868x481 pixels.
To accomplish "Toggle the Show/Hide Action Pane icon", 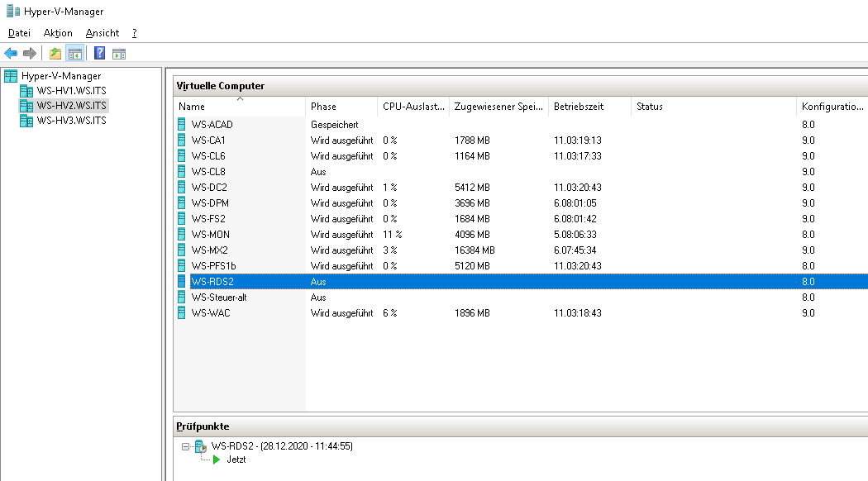I will pyautogui.click(x=119, y=54).
